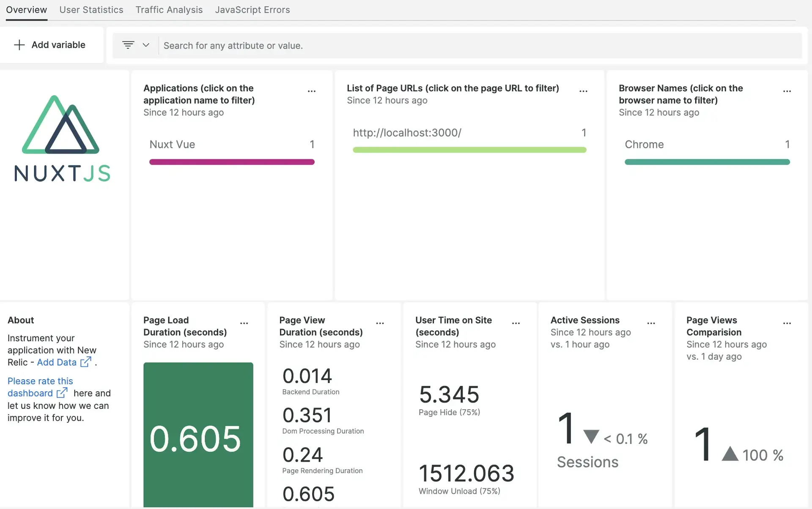Filter by http://localhost:3000/ page URL
Viewport: 812px width, 509px height.
pos(407,133)
